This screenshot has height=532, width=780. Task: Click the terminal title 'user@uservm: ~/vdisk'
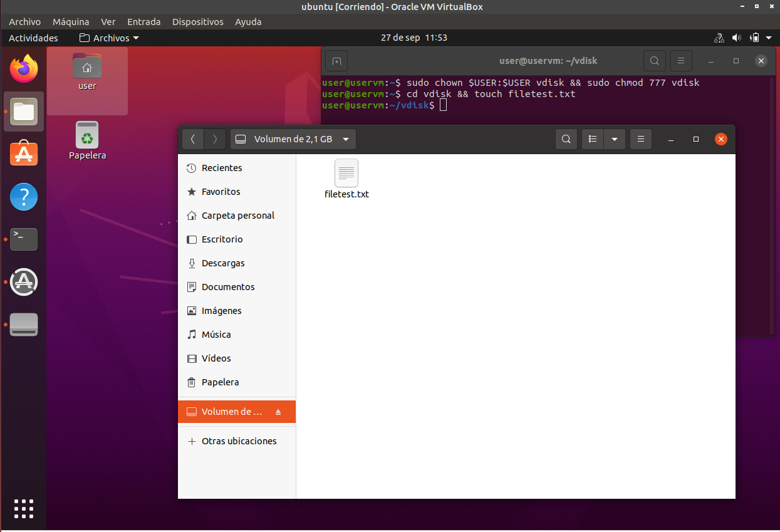coord(548,61)
